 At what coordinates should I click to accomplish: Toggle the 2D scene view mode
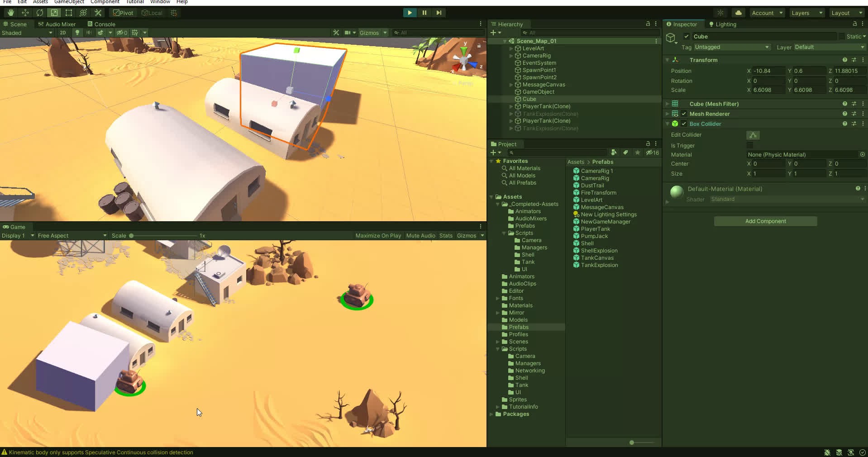63,33
